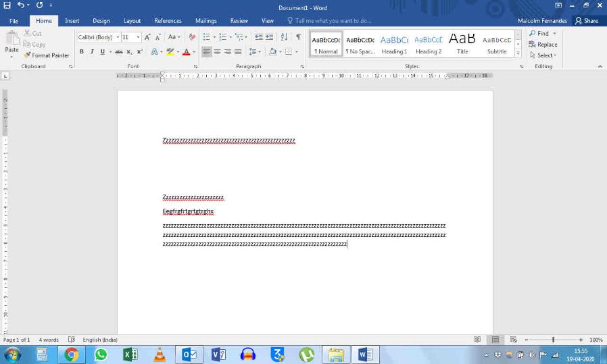The image size is (607, 364).
Task: Click the Copy command
Action: [34, 45]
